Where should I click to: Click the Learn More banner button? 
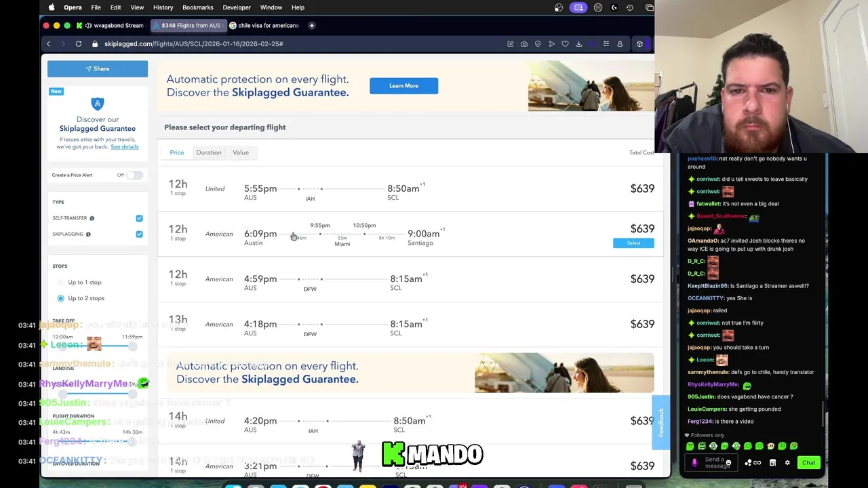coord(403,86)
